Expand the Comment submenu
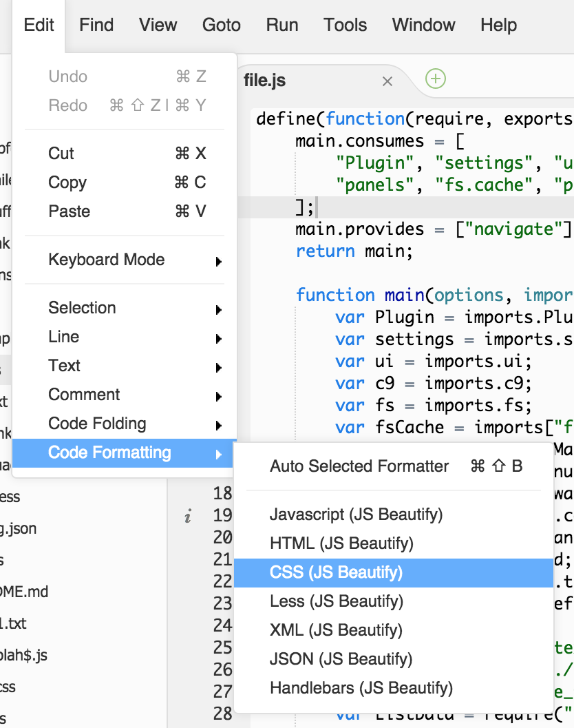Image resolution: width=574 pixels, height=728 pixels. click(x=84, y=395)
